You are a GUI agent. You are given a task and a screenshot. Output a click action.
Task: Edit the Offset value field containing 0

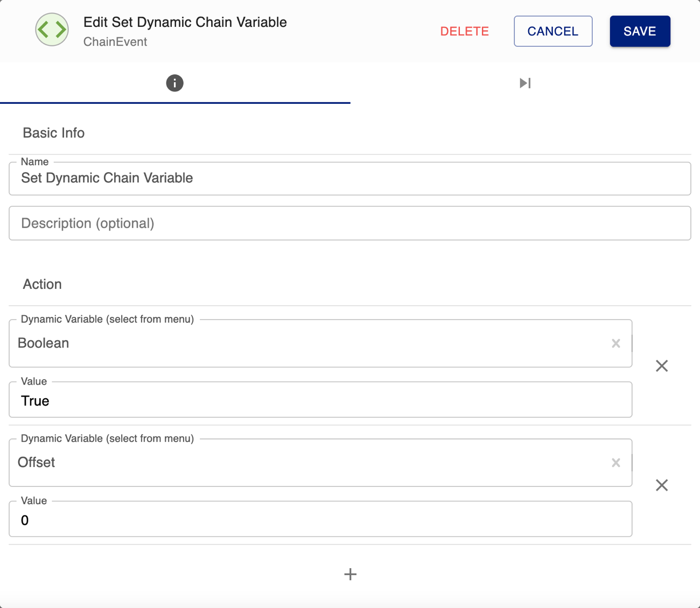[x=320, y=519]
